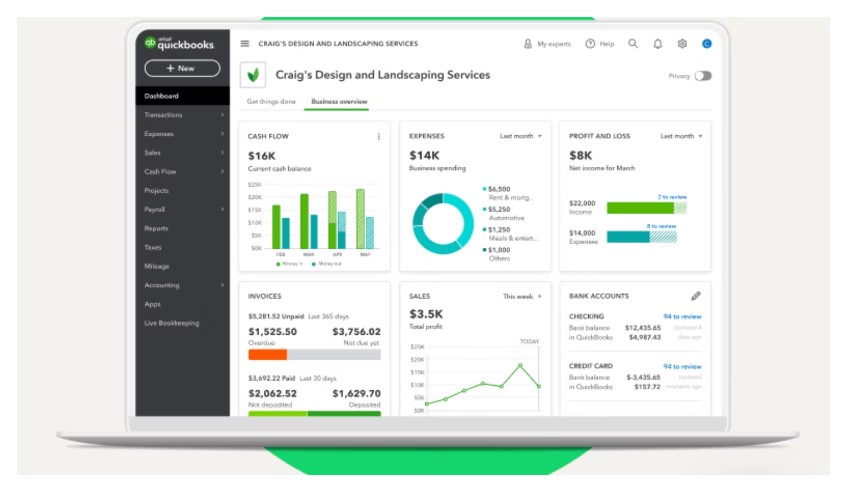This screenshot has width=841, height=496.
Task: Open Dashboard in the sidebar
Action: point(182,96)
